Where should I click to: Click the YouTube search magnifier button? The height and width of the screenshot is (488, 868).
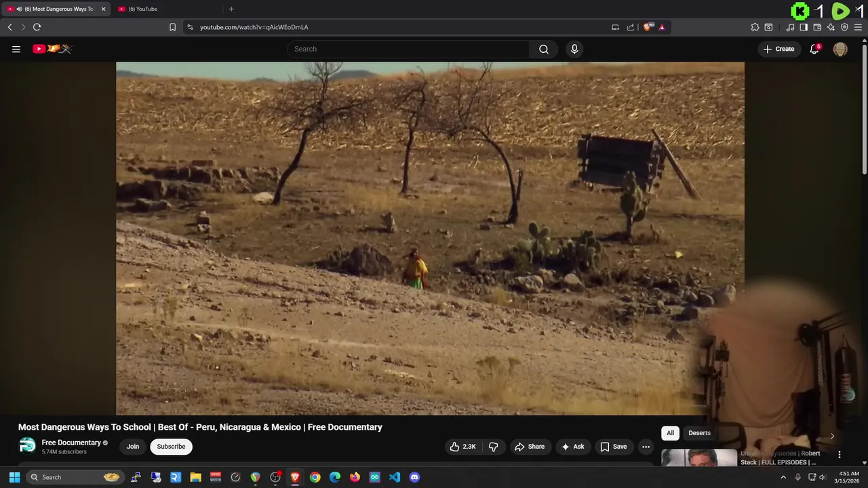544,49
